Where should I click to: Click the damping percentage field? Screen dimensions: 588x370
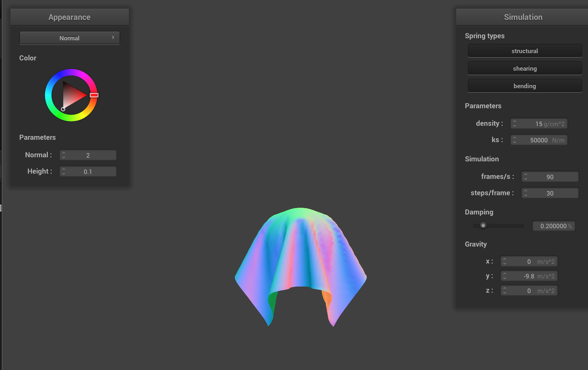(x=553, y=226)
